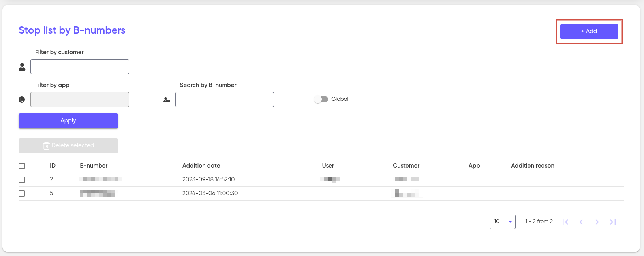
Task: Go to the previous page
Action: 581,222
